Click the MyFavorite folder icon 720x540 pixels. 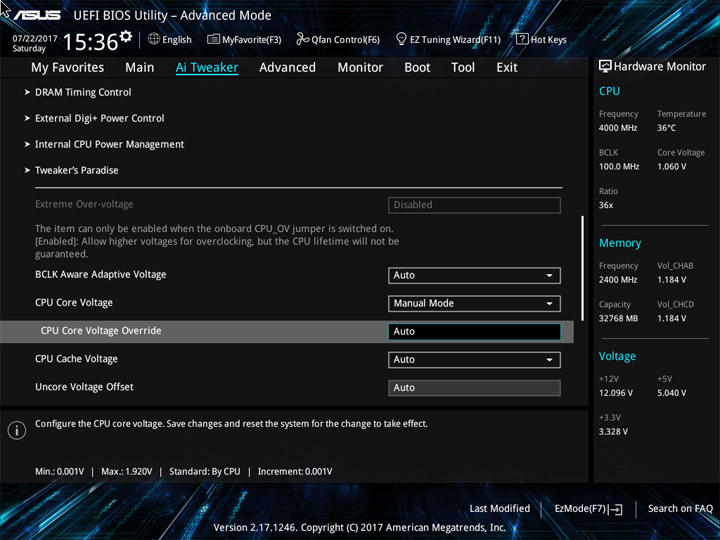(x=213, y=39)
